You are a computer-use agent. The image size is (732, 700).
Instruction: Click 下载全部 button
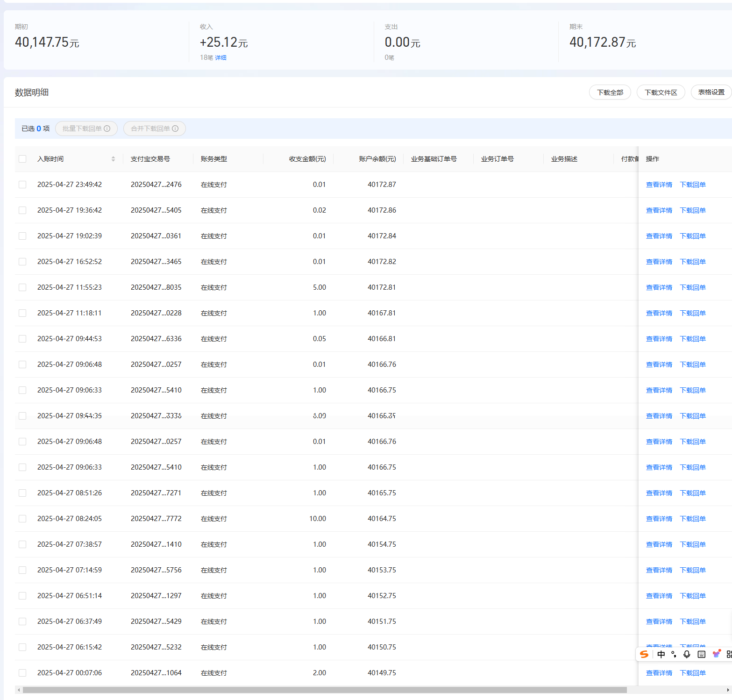point(610,92)
